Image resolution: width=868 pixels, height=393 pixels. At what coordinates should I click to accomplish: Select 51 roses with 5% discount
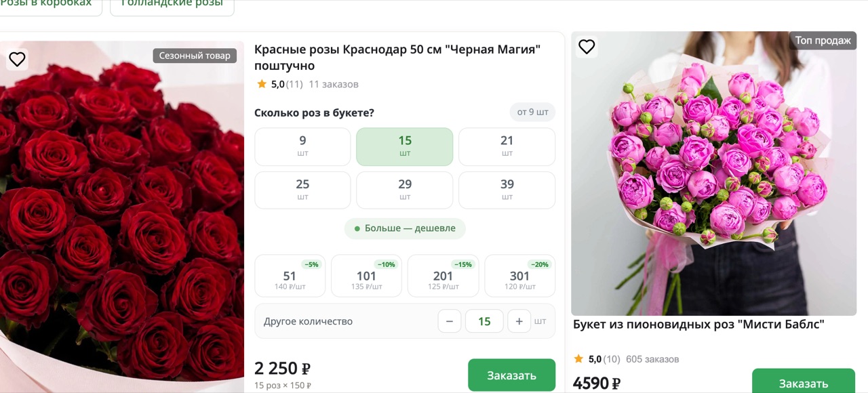point(290,276)
